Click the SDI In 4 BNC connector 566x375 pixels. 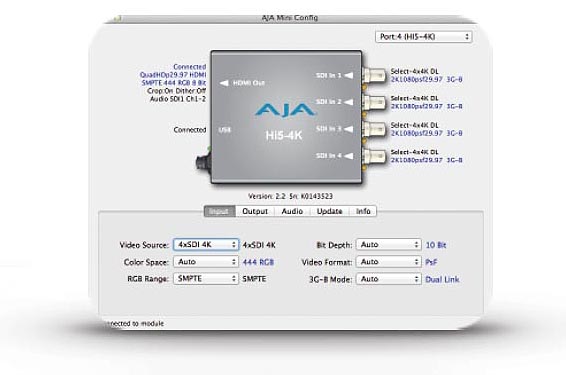(374, 156)
